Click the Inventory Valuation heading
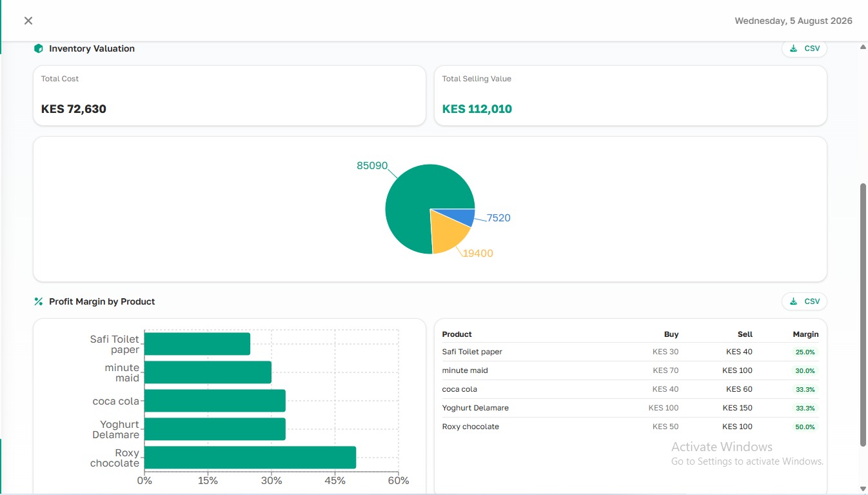This screenshot has width=868, height=495. tap(92, 48)
